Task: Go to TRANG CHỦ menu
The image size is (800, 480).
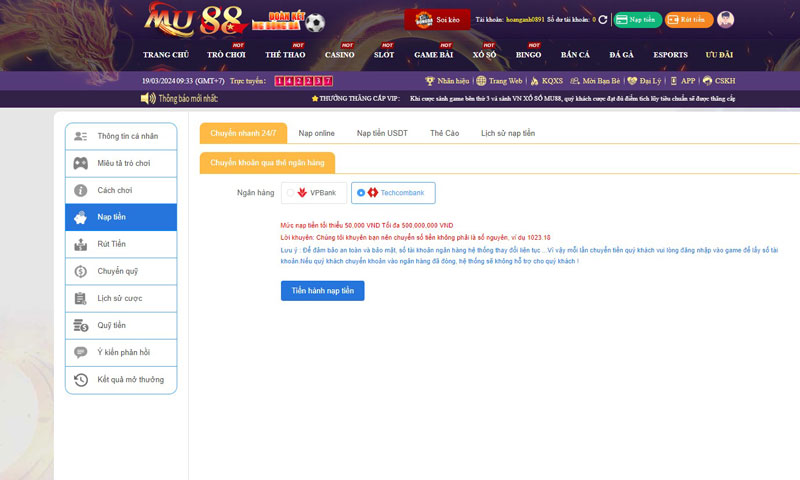Action: coord(166,55)
